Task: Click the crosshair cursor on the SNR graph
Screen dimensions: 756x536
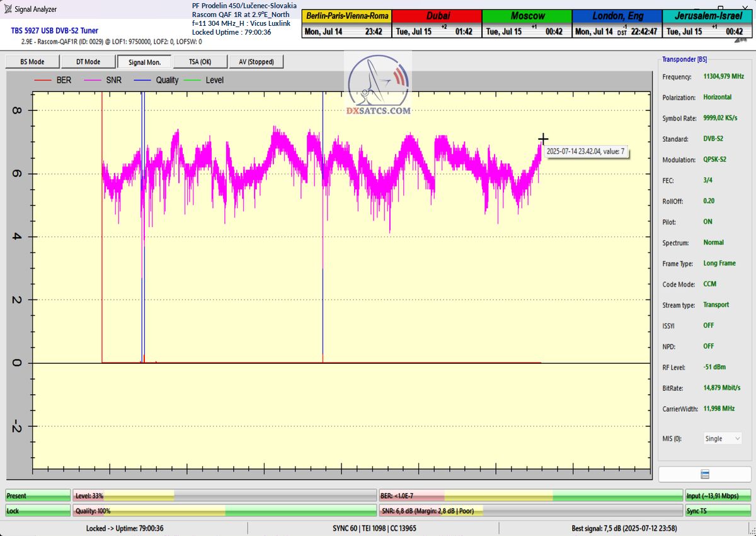Action: coord(543,139)
